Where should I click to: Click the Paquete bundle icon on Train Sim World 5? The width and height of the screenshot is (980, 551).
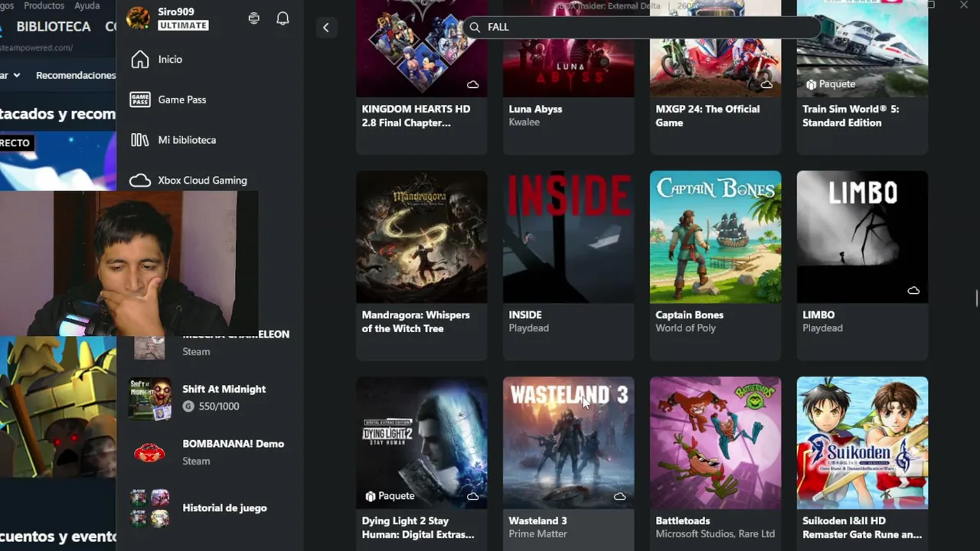(811, 84)
